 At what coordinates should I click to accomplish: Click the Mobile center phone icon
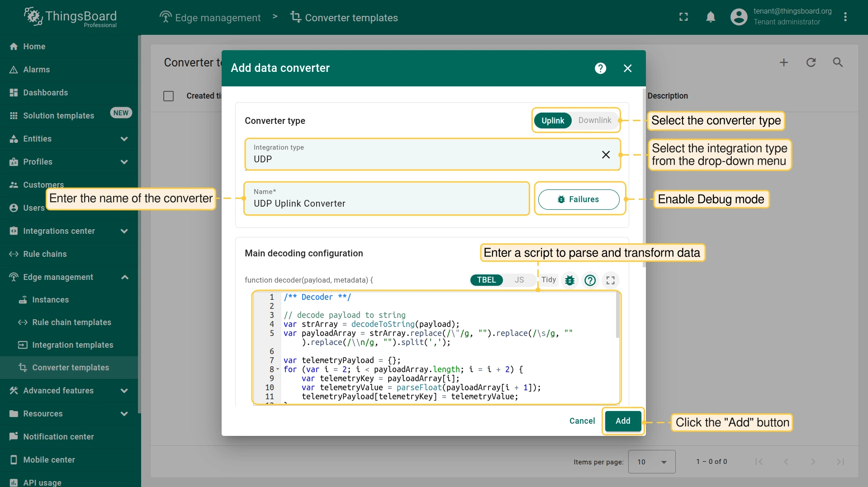pos(14,460)
